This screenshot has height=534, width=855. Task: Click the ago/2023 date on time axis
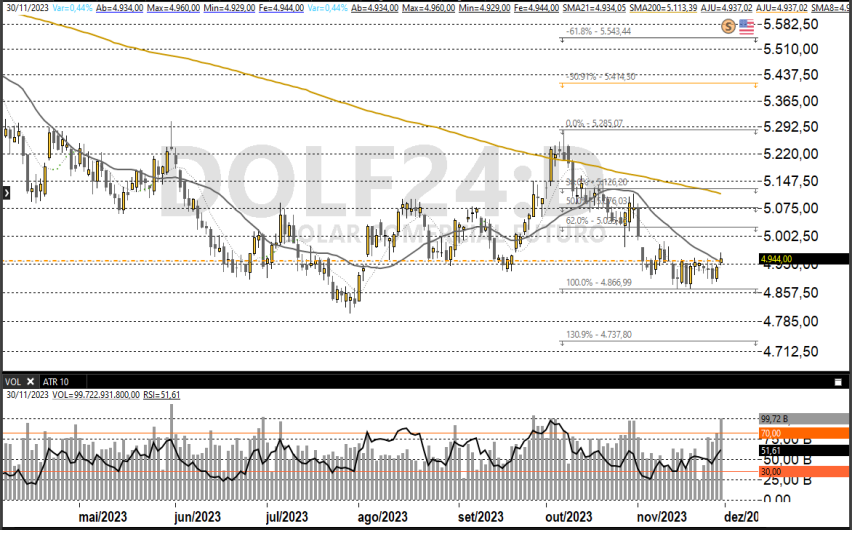coord(382,517)
